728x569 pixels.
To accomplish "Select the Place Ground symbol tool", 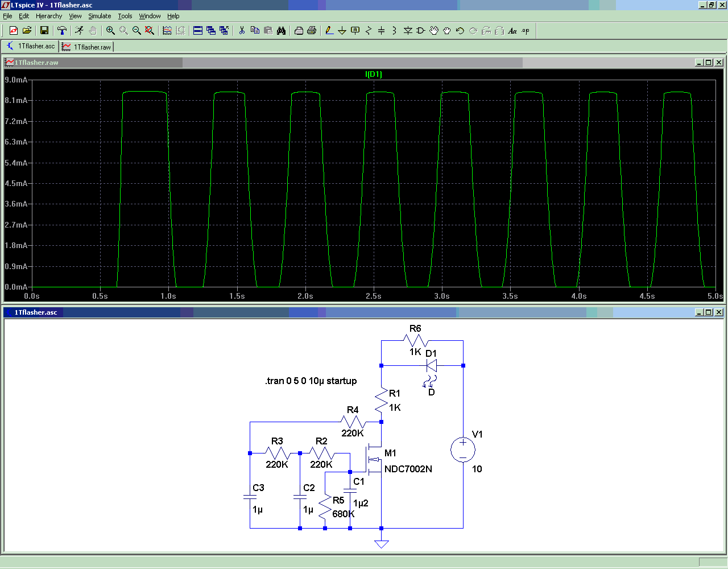I will (x=342, y=31).
